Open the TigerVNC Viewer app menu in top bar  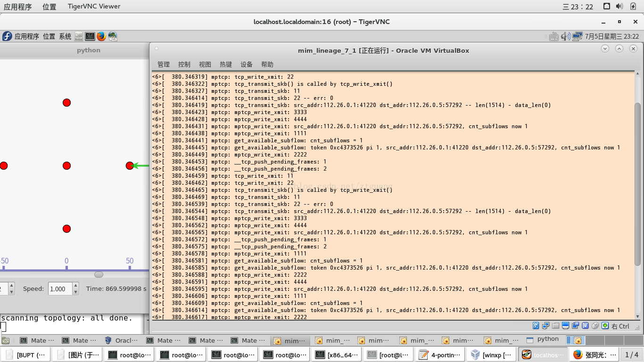(94, 7)
